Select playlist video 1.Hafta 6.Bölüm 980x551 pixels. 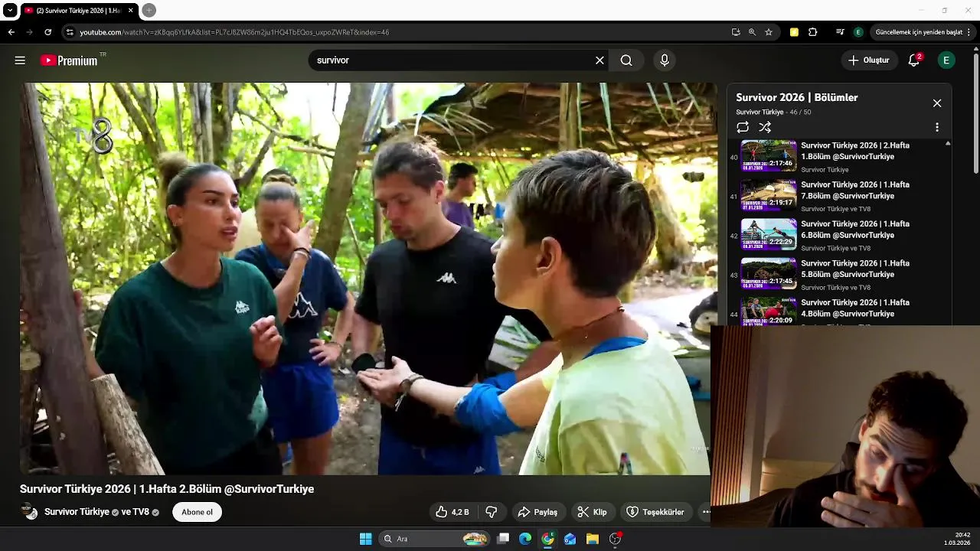click(x=839, y=236)
